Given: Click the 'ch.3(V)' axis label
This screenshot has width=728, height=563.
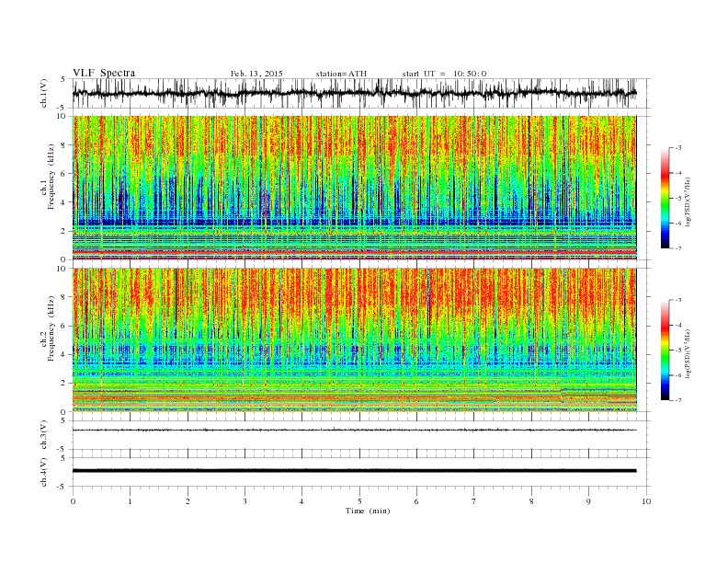Looking at the screenshot, I should click(x=44, y=435).
